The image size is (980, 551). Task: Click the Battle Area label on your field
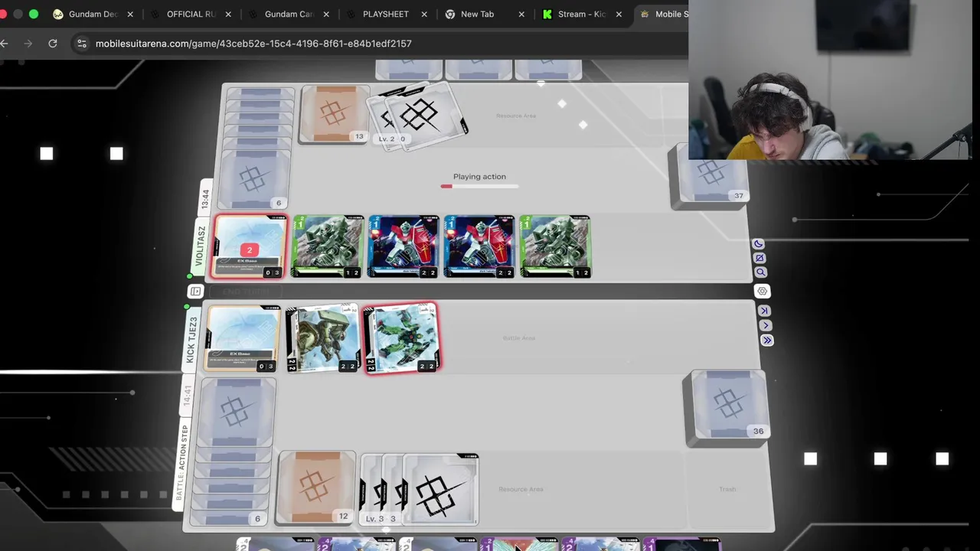(519, 337)
